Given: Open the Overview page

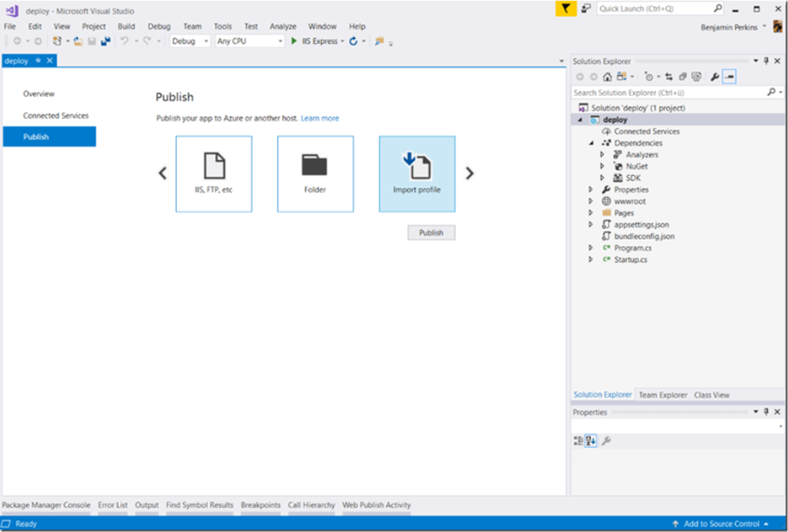Looking at the screenshot, I should (x=39, y=94).
